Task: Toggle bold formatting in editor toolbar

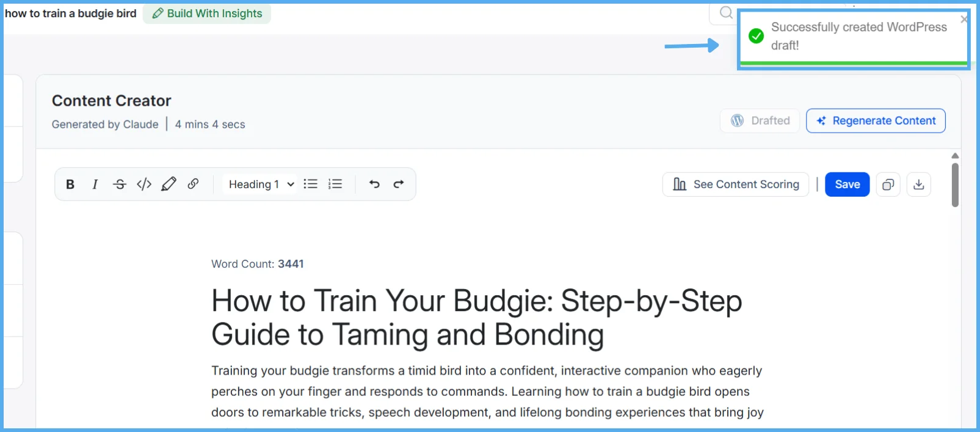Action: (x=70, y=184)
